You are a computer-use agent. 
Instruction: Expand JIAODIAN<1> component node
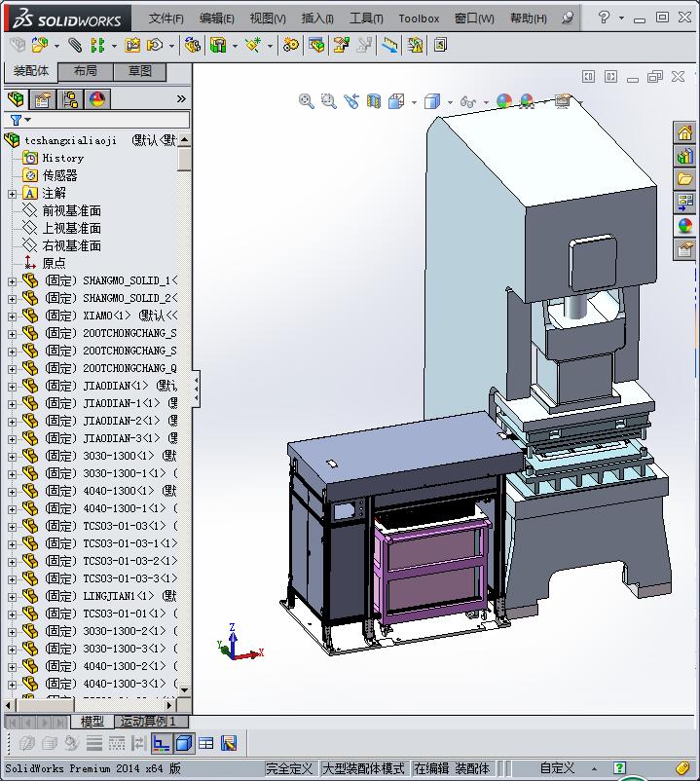pos(12,387)
